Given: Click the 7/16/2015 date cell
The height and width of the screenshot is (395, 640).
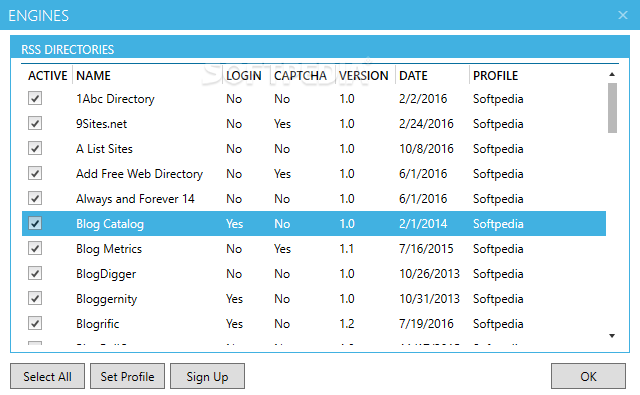Looking at the screenshot, I should tap(426, 249).
